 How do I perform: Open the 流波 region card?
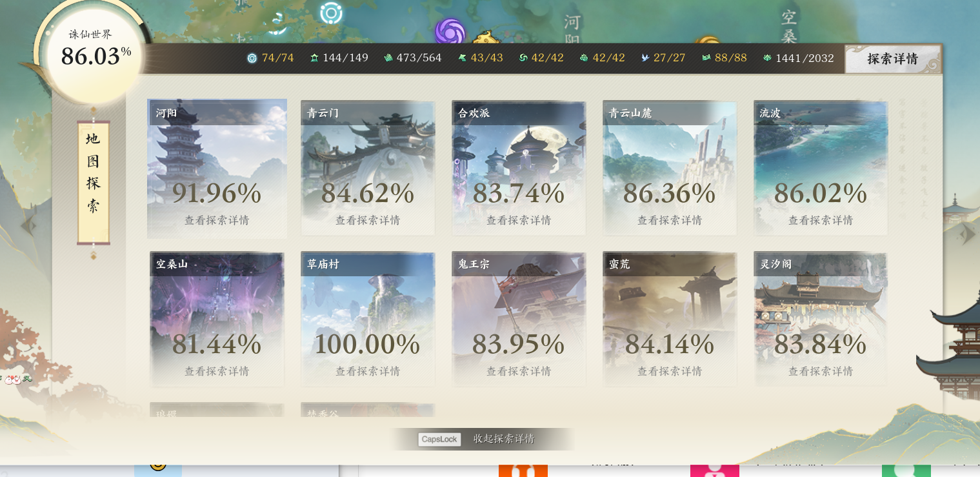[821, 168]
